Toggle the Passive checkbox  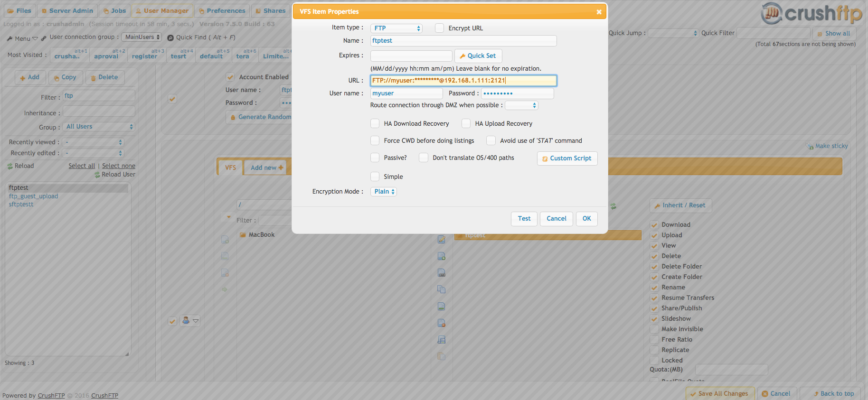375,158
